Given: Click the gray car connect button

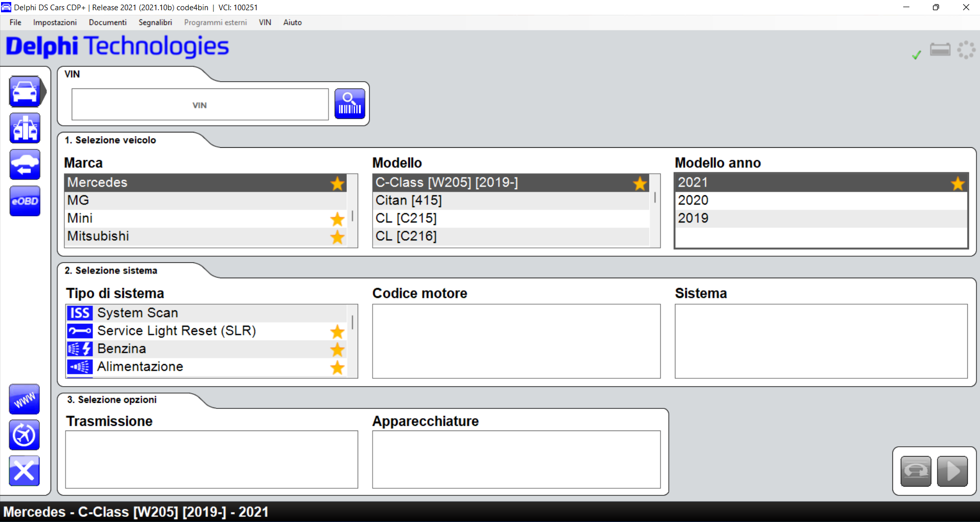Looking at the screenshot, I should (x=916, y=471).
